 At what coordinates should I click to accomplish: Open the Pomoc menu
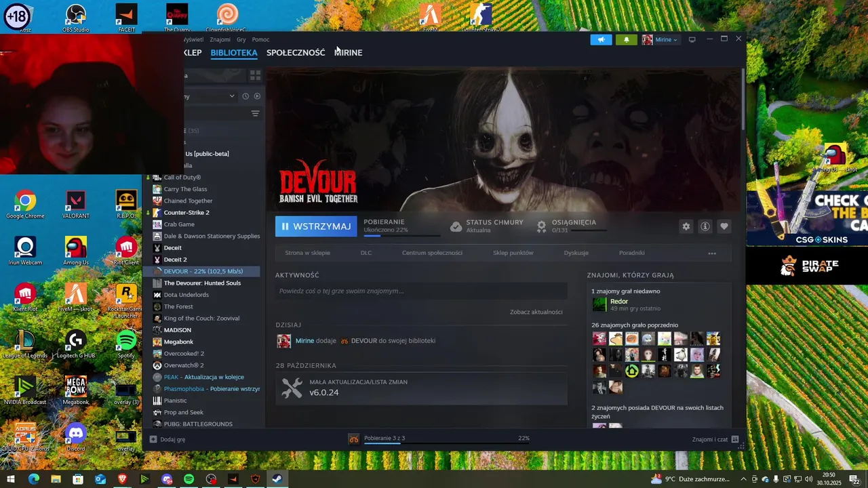(x=260, y=39)
